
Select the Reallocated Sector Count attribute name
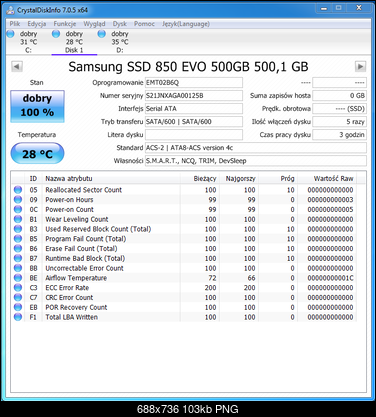84,190
